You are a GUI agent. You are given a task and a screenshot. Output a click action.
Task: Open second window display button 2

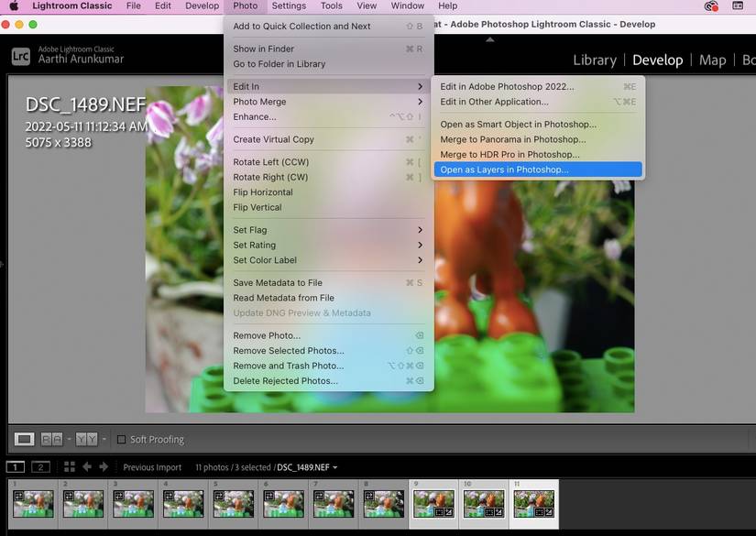click(40, 466)
